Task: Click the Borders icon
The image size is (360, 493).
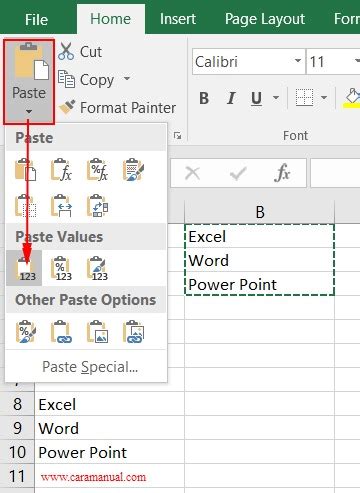Action: point(304,97)
